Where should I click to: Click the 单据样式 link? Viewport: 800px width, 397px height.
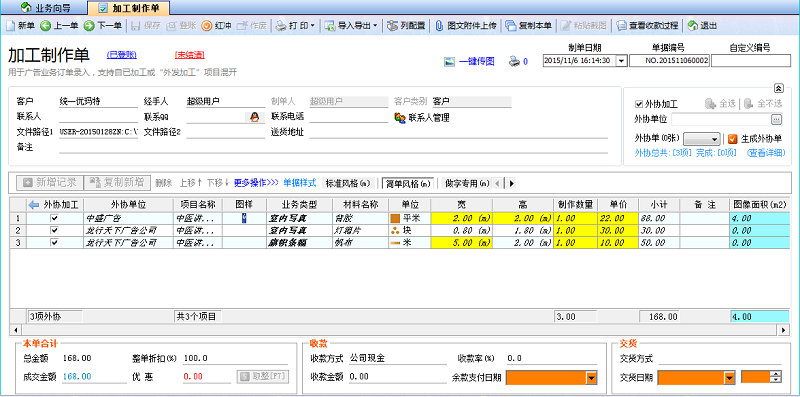click(x=300, y=183)
